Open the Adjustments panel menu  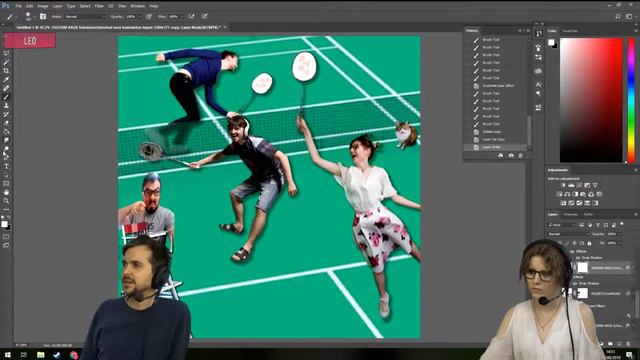636,170
